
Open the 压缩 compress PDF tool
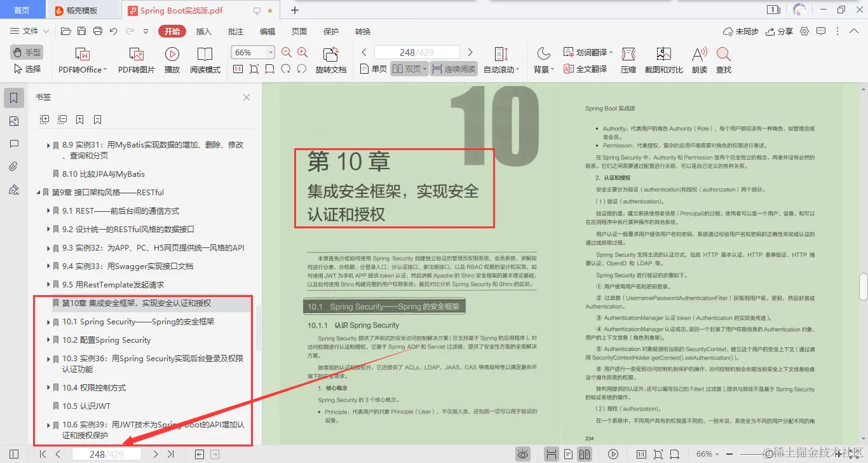pos(628,60)
